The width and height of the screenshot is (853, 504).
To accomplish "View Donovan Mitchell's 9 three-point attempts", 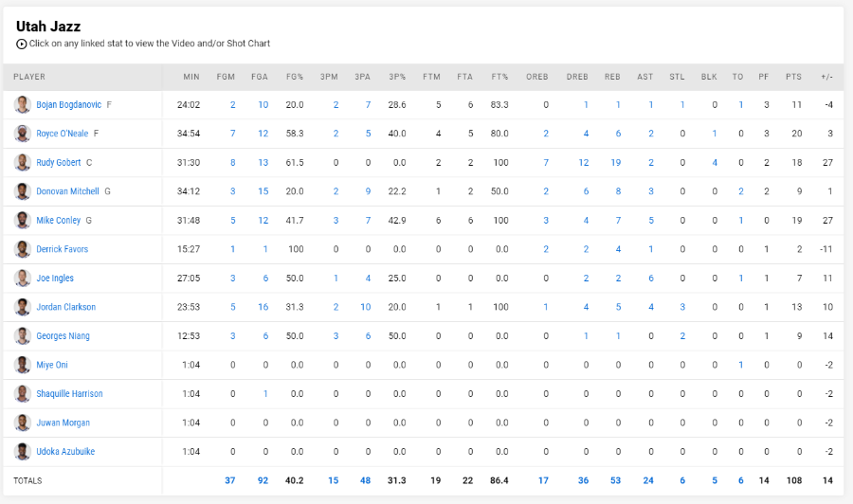I will pos(369,191).
